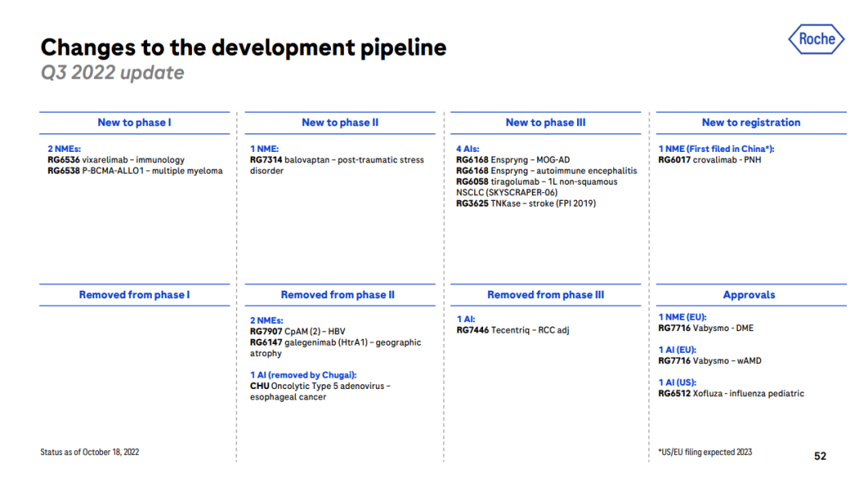The image size is (868, 487).
Task: Click '1 NME (First filed in China*):' label
Action: coord(716,149)
